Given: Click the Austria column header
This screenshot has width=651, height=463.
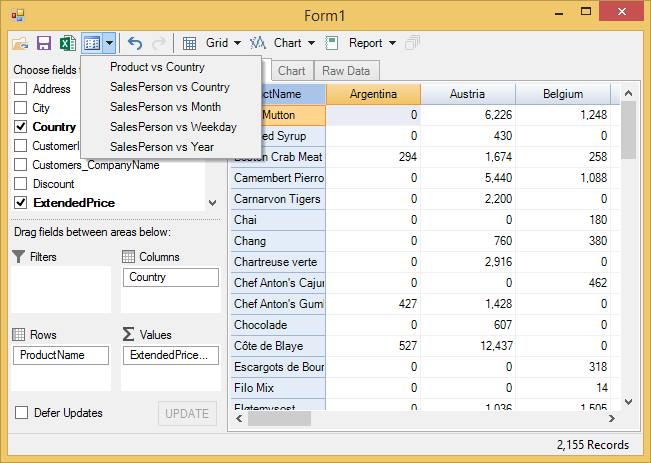Looking at the screenshot, I should (467, 94).
